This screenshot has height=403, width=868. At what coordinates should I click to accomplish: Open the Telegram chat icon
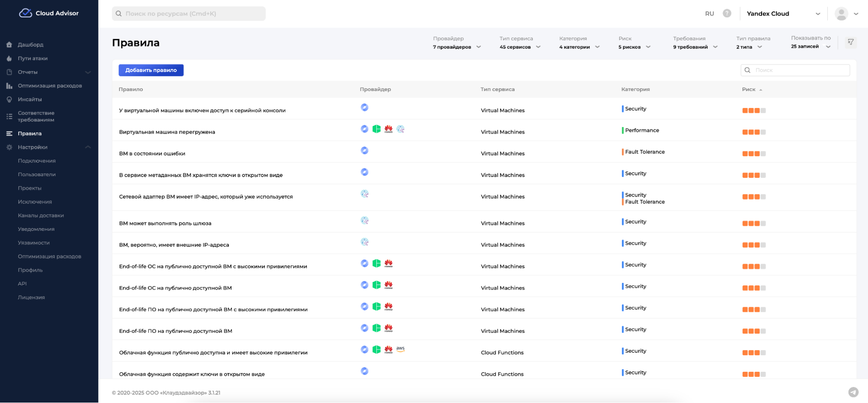coord(853,392)
